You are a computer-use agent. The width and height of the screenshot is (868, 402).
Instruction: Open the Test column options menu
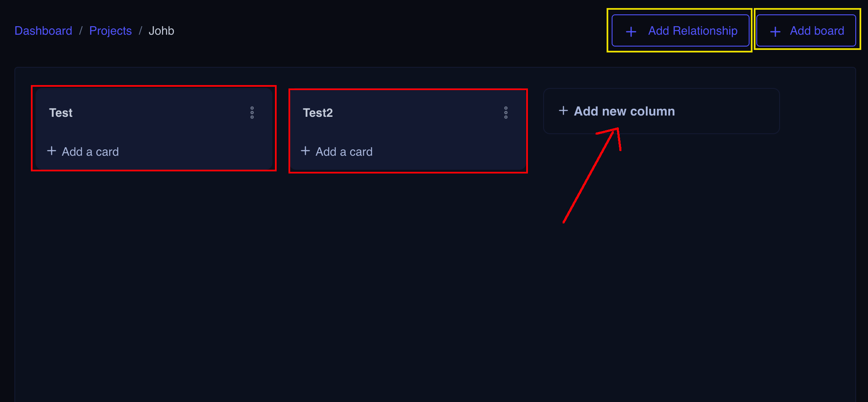tap(252, 113)
